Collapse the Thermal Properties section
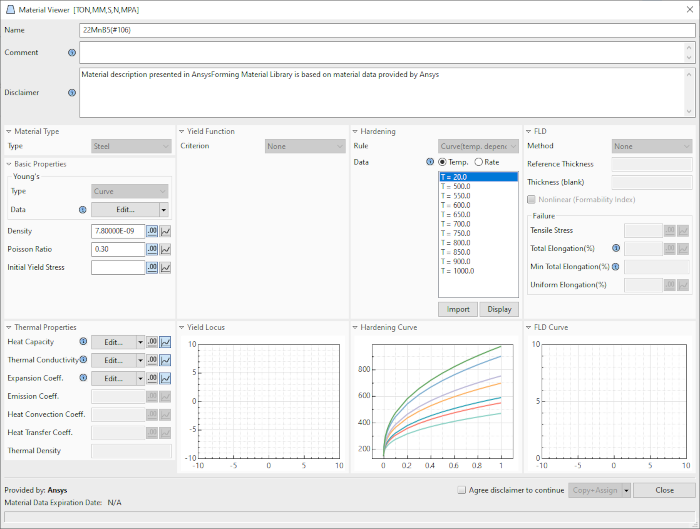 click(9, 327)
